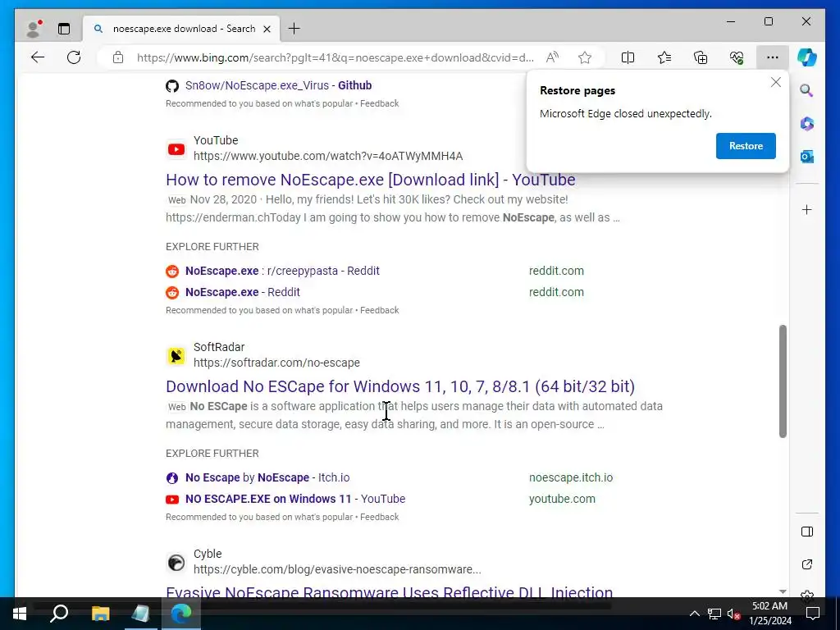840x630 pixels.
Task: Open Favorites list icon
Action: pos(664,57)
